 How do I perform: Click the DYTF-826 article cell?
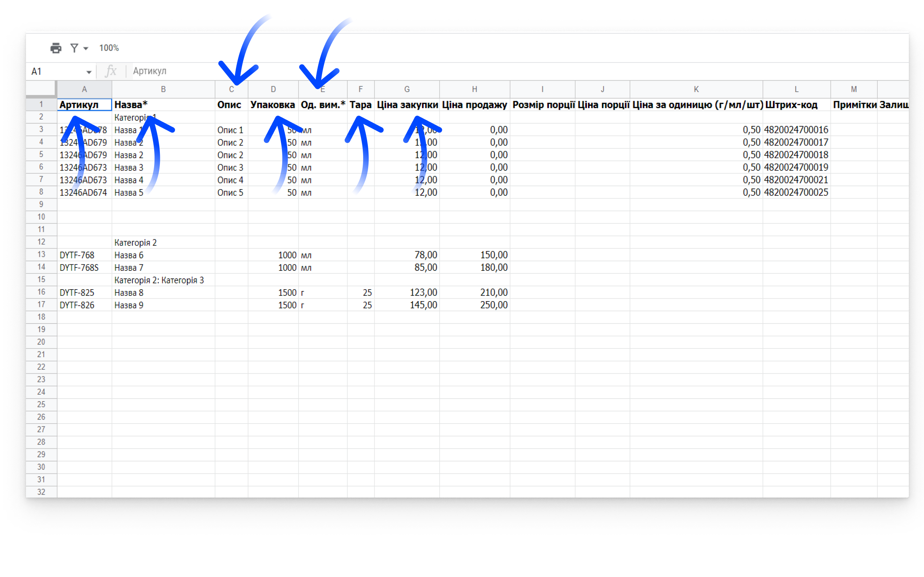click(x=84, y=305)
